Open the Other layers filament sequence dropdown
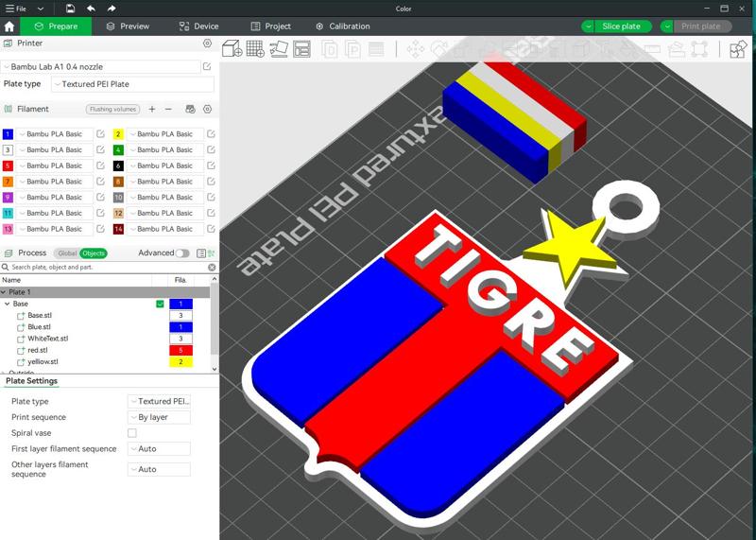756x540 pixels. tap(159, 469)
